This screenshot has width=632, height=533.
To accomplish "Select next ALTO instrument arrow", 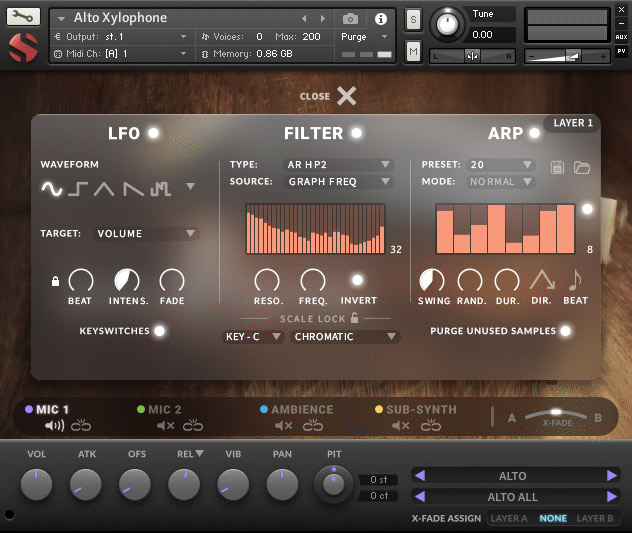I will (612, 476).
